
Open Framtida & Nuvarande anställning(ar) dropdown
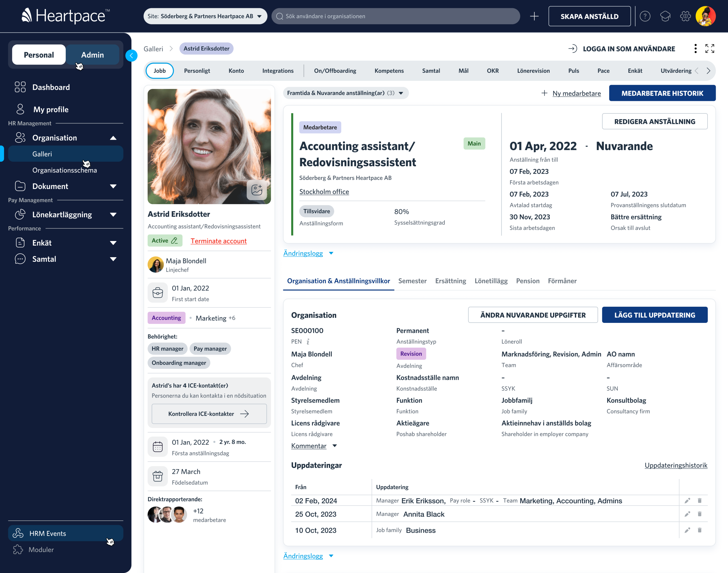pos(346,93)
